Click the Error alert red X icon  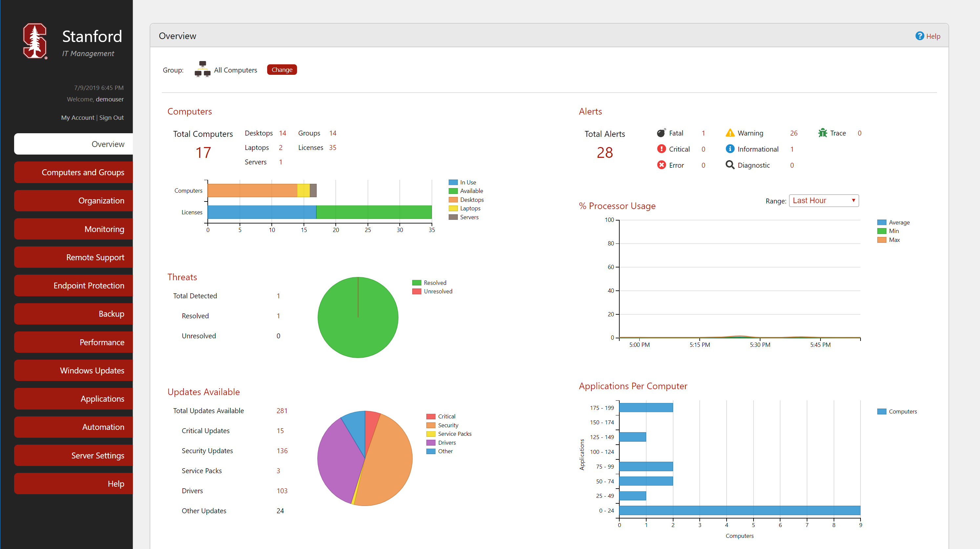coord(661,165)
